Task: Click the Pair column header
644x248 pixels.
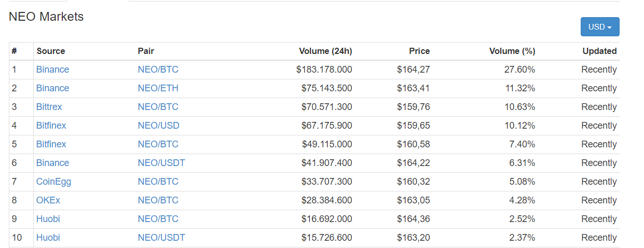Action: [x=146, y=51]
